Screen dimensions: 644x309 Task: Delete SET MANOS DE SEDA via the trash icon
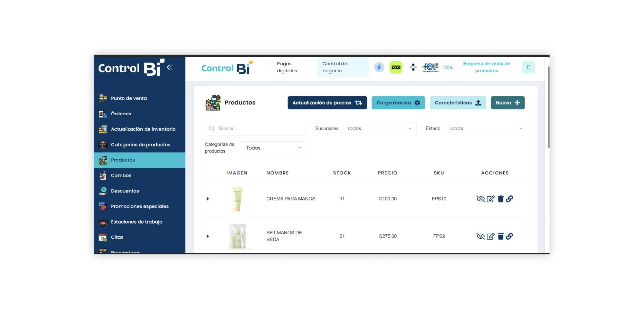coord(500,236)
